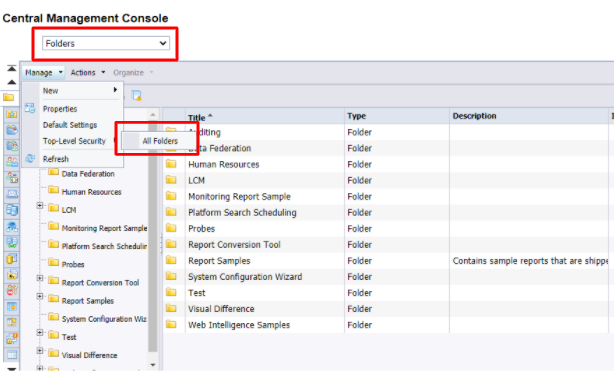Open the starred folder sidebar icon

click(x=12, y=114)
